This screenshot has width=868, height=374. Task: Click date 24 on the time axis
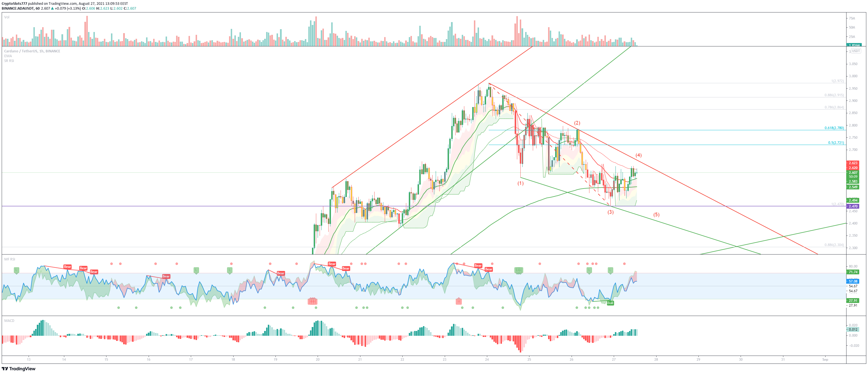487,360
